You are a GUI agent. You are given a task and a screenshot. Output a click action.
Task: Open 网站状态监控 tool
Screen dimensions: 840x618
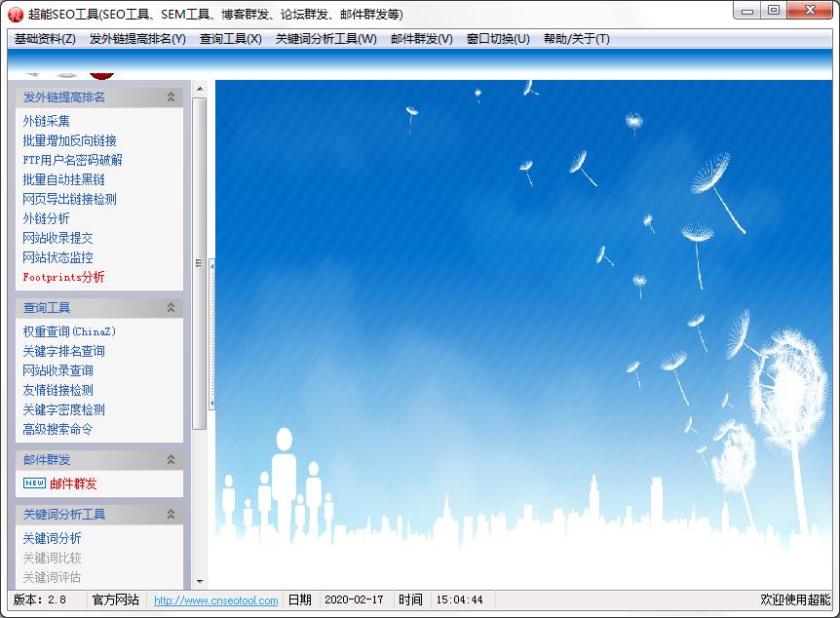[x=57, y=257]
